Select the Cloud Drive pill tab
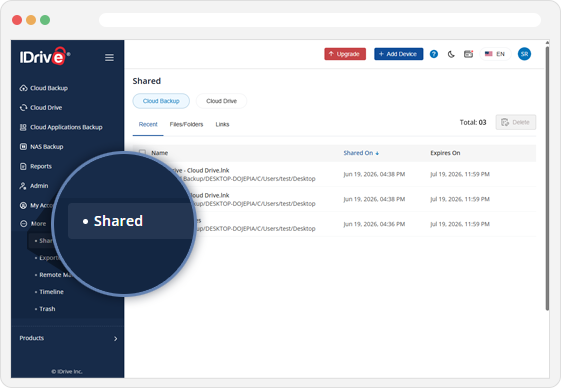The image size is (561, 388). coord(221,101)
